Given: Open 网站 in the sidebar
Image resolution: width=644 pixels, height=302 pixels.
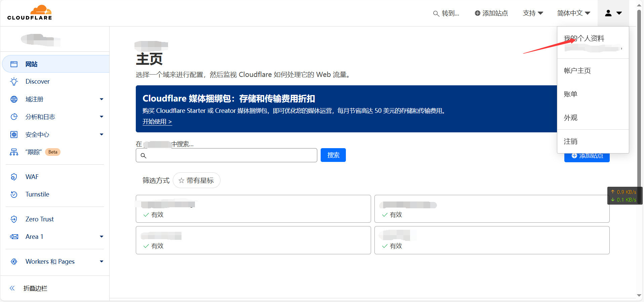Looking at the screenshot, I should (x=56, y=64).
